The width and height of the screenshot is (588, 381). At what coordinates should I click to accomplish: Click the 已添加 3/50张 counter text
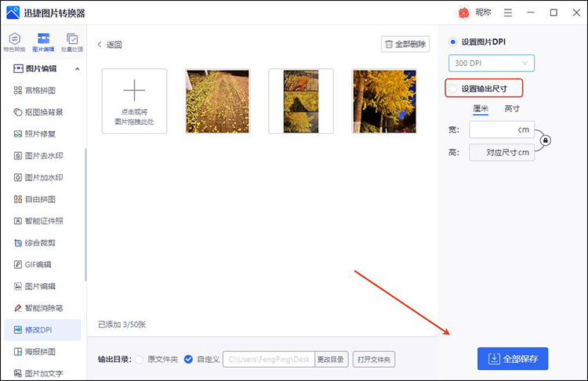pos(122,325)
